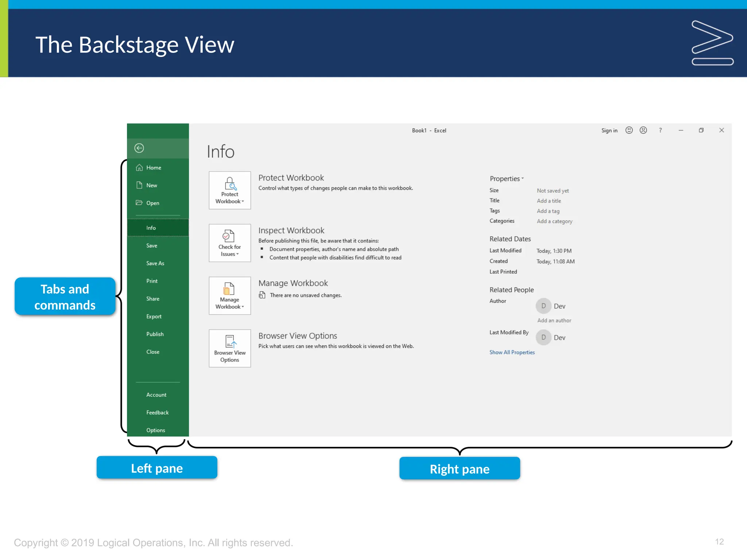
Task: Click the New blank page icon
Action: pyautogui.click(x=139, y=185)
